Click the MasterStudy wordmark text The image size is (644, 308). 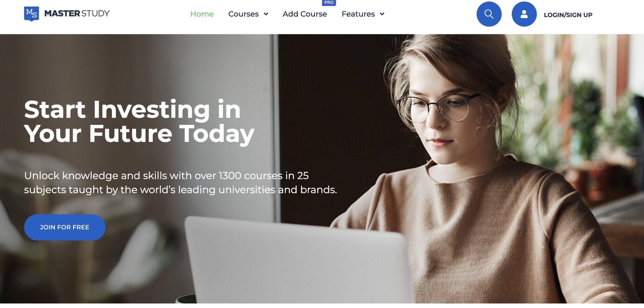pyautogui.click(x=77, y=13)
